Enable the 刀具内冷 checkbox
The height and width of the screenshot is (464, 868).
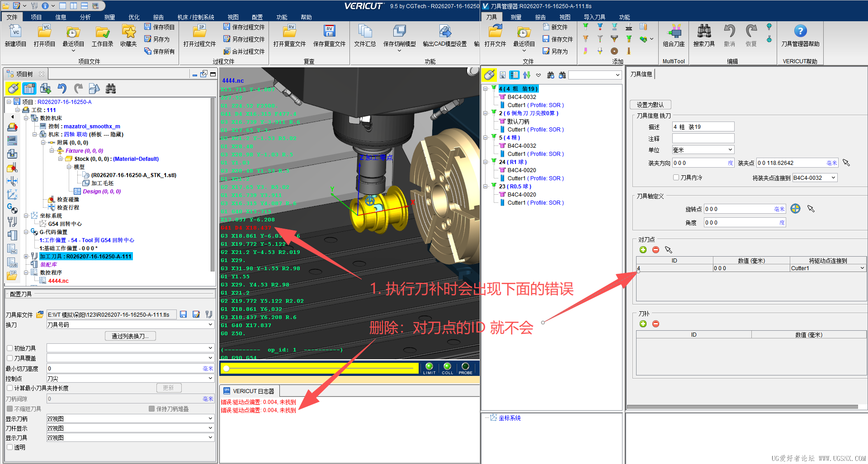[676, 178]
